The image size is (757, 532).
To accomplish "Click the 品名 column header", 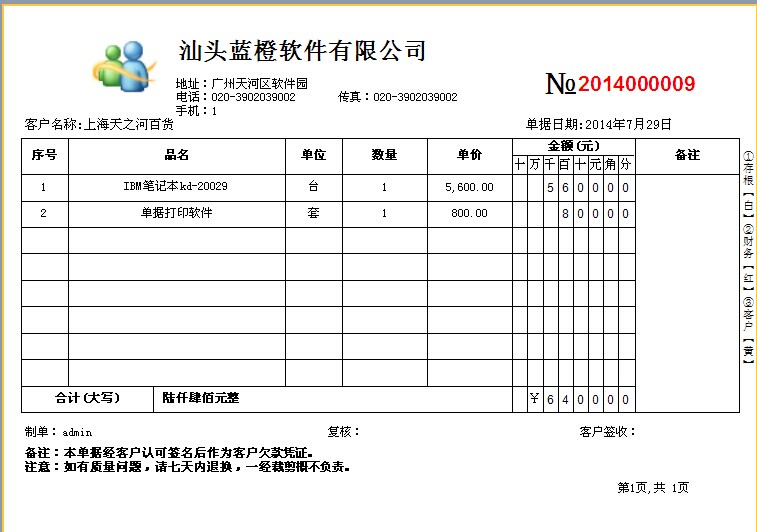I will pos(177,155).
